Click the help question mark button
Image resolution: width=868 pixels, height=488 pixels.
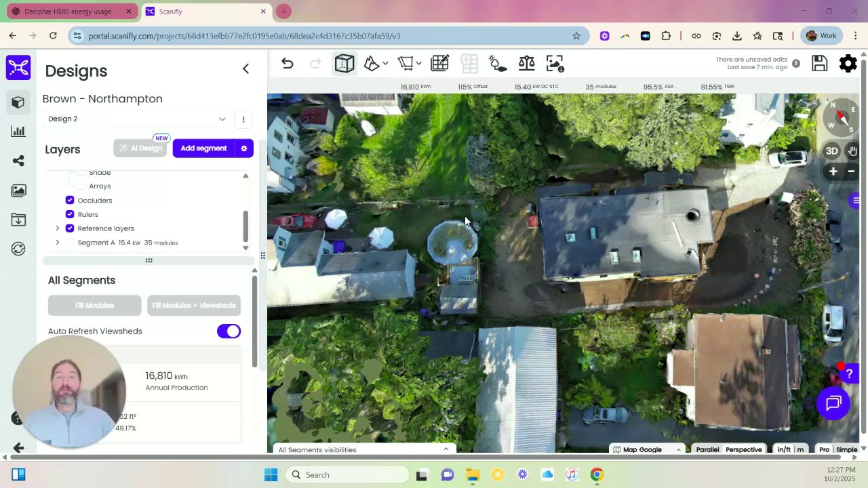pyautogui.click(x=849, y=373)
